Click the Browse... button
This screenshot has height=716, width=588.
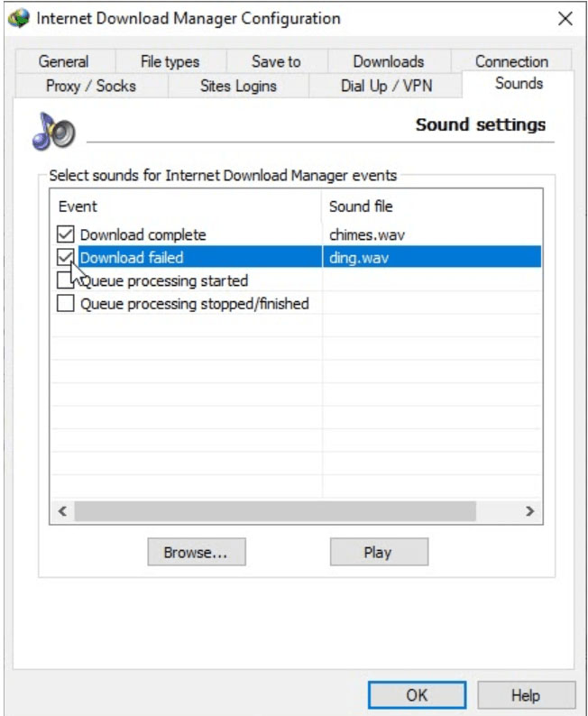tap(197, 552)
